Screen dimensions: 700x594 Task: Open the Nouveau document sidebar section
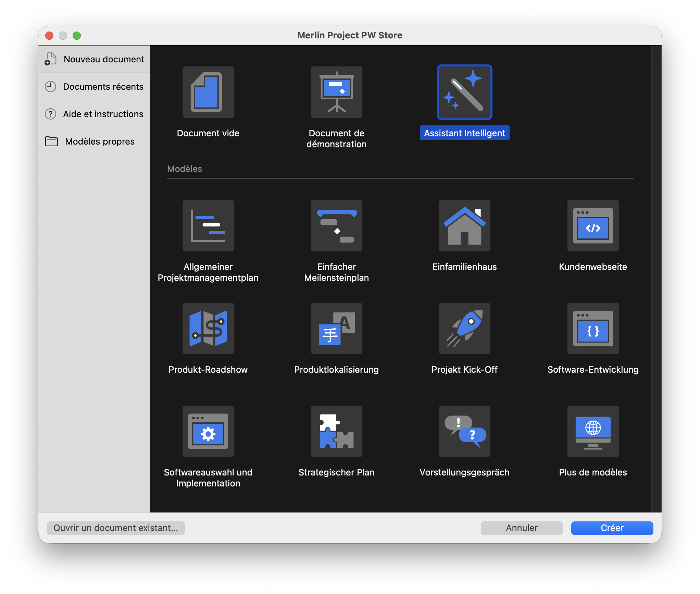pyautogui.click(x=94, y=59)
